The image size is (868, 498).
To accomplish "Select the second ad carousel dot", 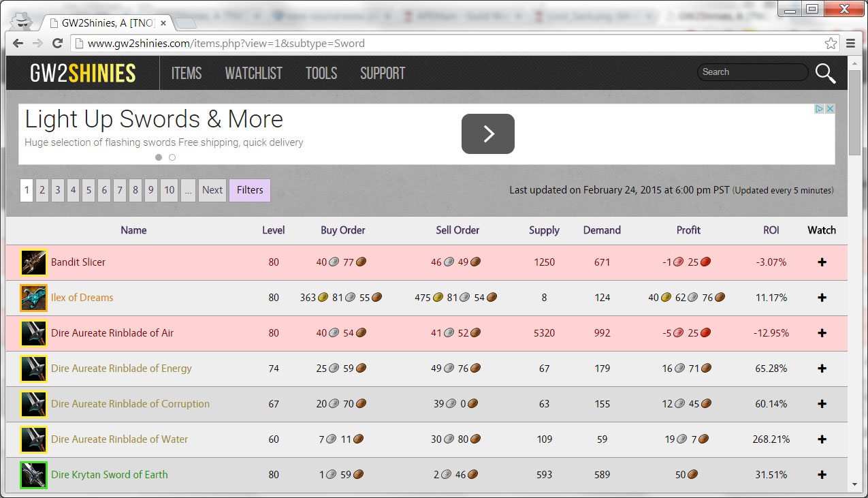I will pyautogui.click(x=172, y=157).
